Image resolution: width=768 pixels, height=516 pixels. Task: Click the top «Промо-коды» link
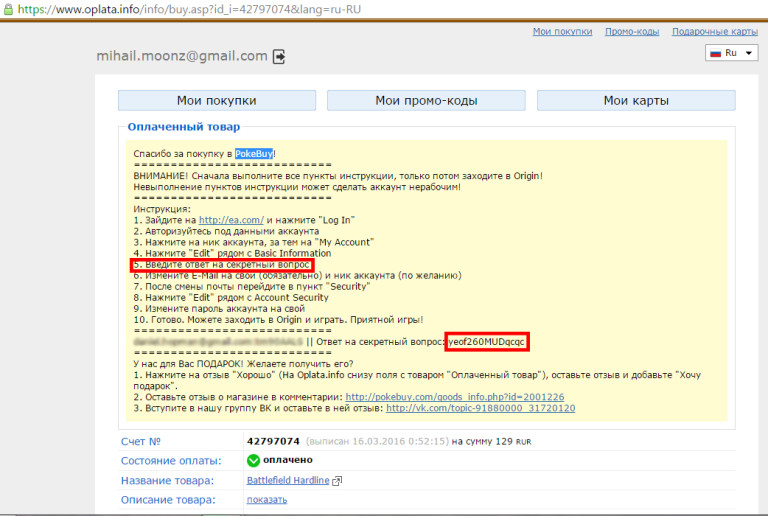[x=632, y=32]
